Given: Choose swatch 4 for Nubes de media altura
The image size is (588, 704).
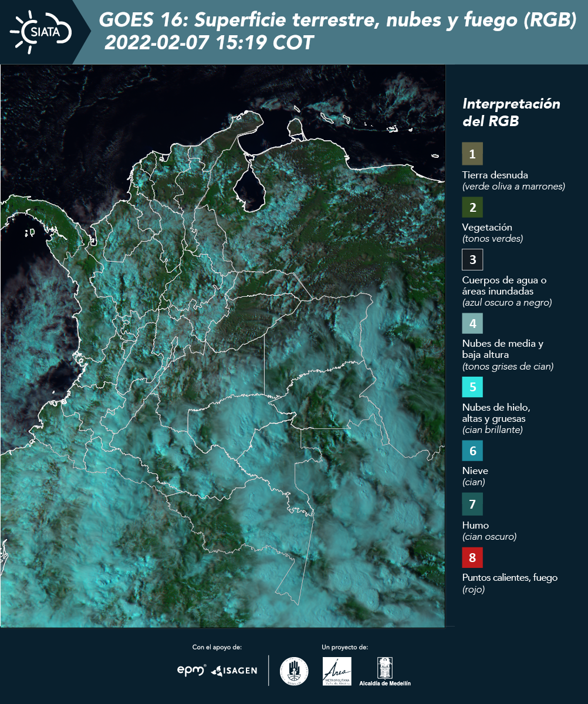Looking at the screenshot, I should [472, 323].
